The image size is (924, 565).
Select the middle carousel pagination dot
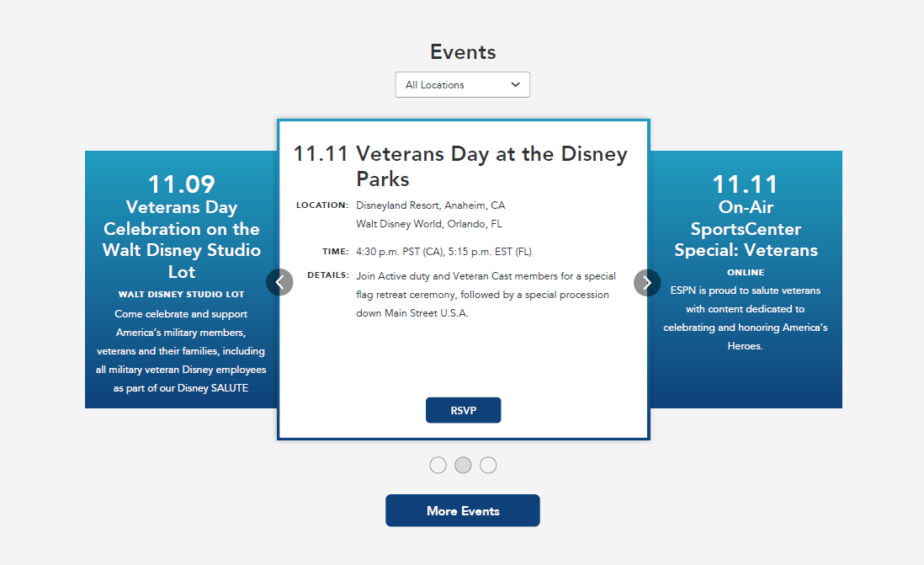[x=463, y=465]
